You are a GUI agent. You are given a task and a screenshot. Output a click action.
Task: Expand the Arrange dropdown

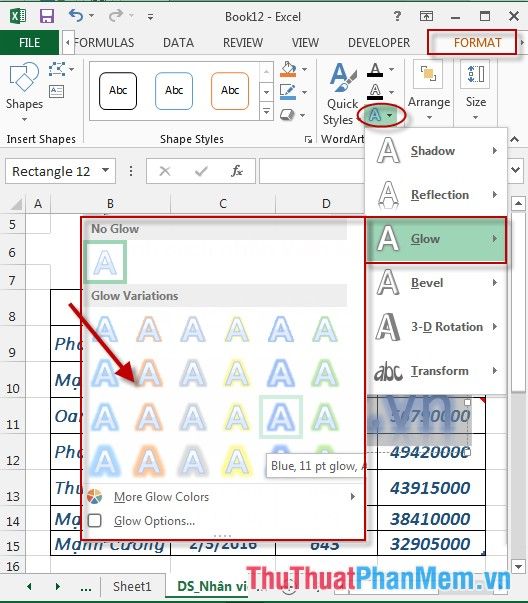pyautogui.click(x=429, y=92)
